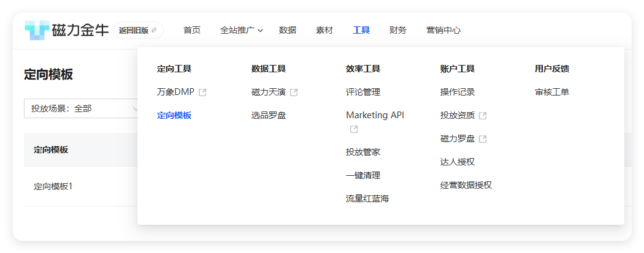Click external link icon beside 磁力罗盘
The image size is (644, 253).
click(483, 140)
